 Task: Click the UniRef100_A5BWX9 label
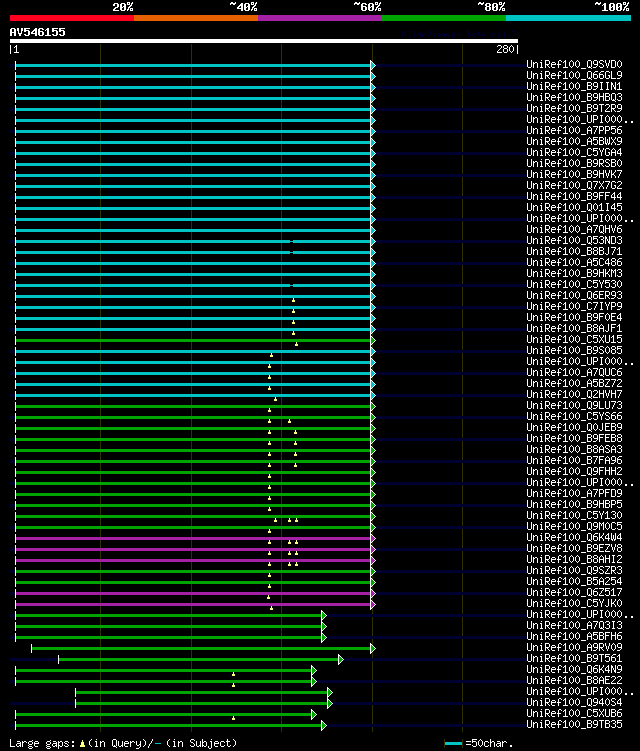pos(574,141)
